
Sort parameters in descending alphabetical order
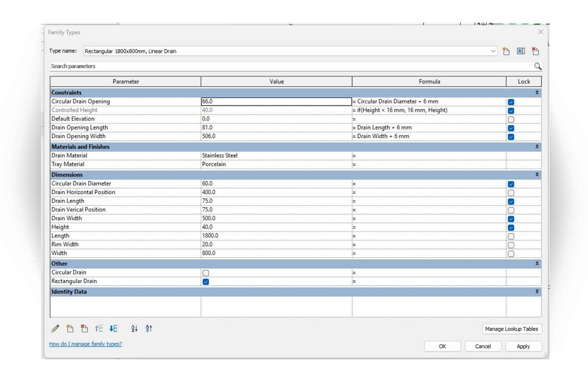pos(149,328)
